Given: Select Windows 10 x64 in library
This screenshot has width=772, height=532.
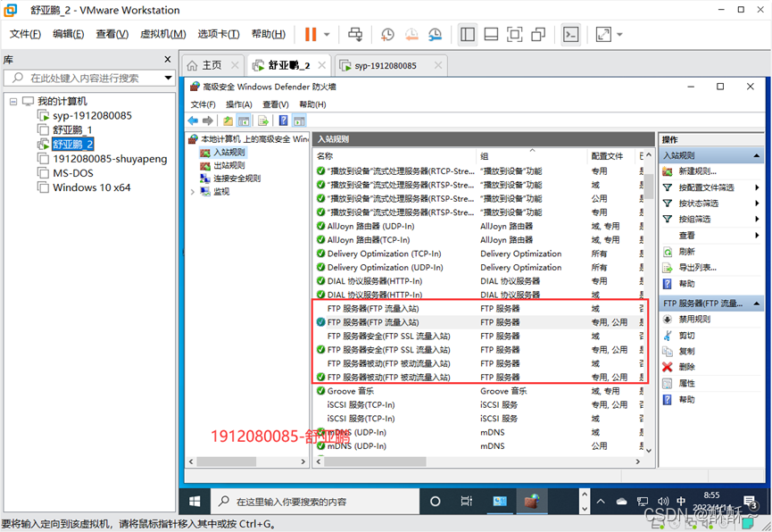Looking at the screenshot, I should click(92, 187).
